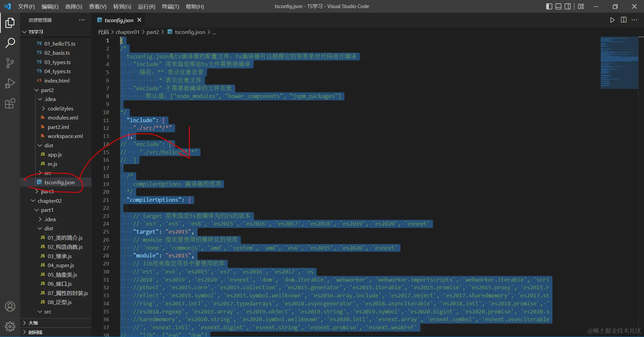The image size is (644, 337).
Task: Collapse the part2 folder under chapter01
Action: tap(47, 90)
